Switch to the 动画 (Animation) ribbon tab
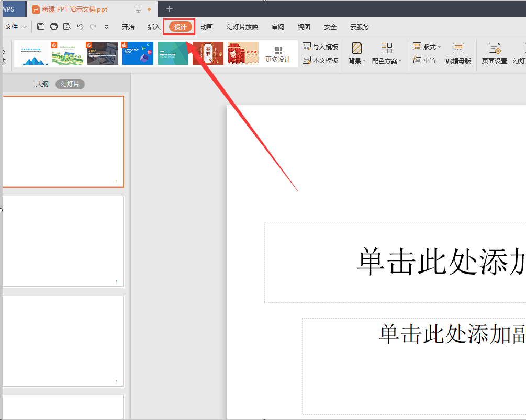This screenshot has width=526, height=420. click(206, 27)
